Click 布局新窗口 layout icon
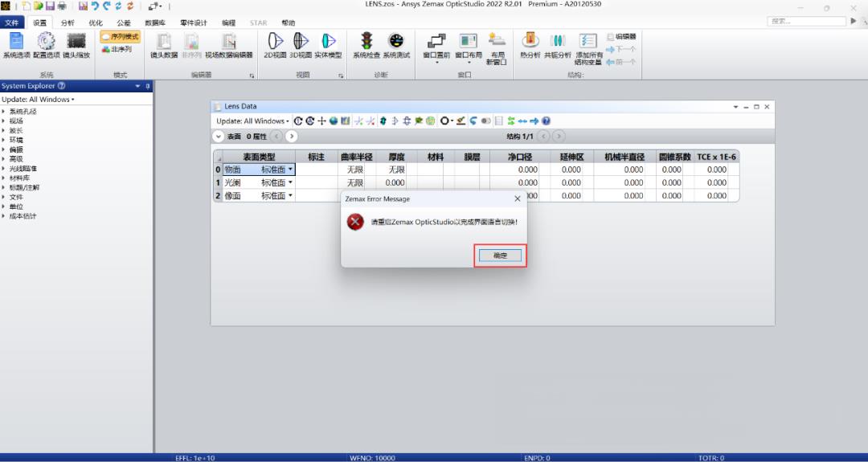The image size is (868, 462). click(497, 49)
